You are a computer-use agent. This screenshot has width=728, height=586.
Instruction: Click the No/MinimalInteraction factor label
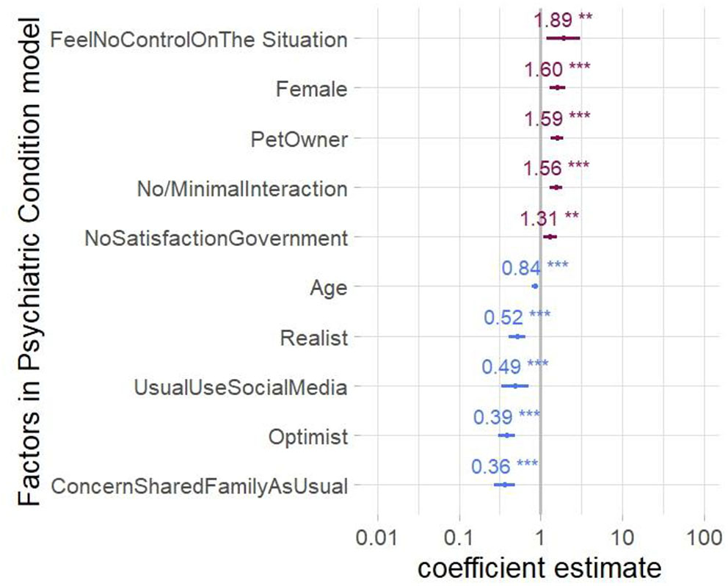[x=241, y=189]
